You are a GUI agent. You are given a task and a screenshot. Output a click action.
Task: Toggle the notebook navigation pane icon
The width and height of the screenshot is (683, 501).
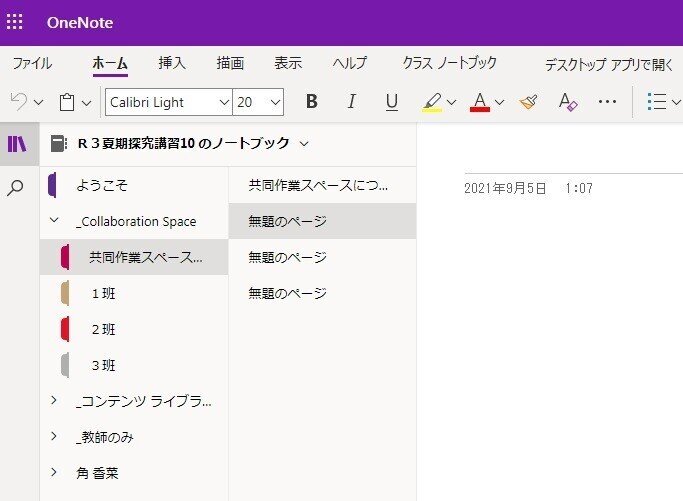(x=17, y=144)
